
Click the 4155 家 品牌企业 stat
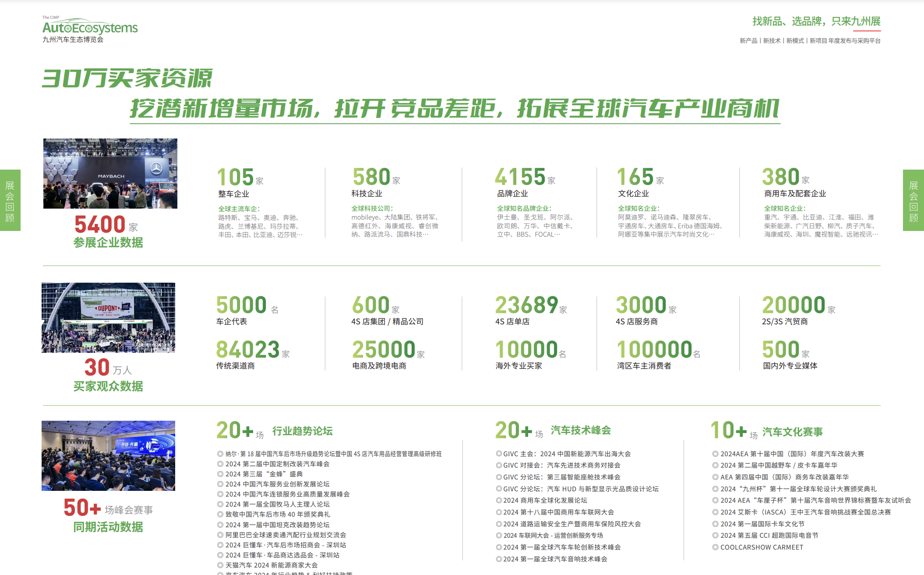pyautogui.click(x=525, y=183)
